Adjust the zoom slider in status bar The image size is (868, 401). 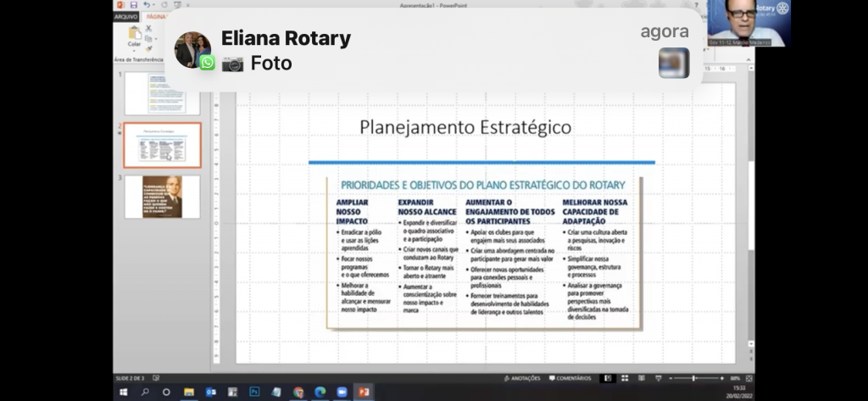coord(695,378)
